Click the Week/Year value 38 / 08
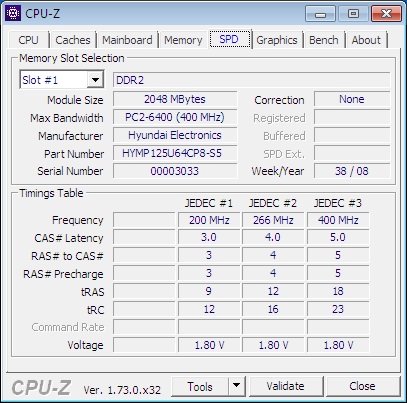407x403 pixels. pyautogui.click(x=352, y=171)
